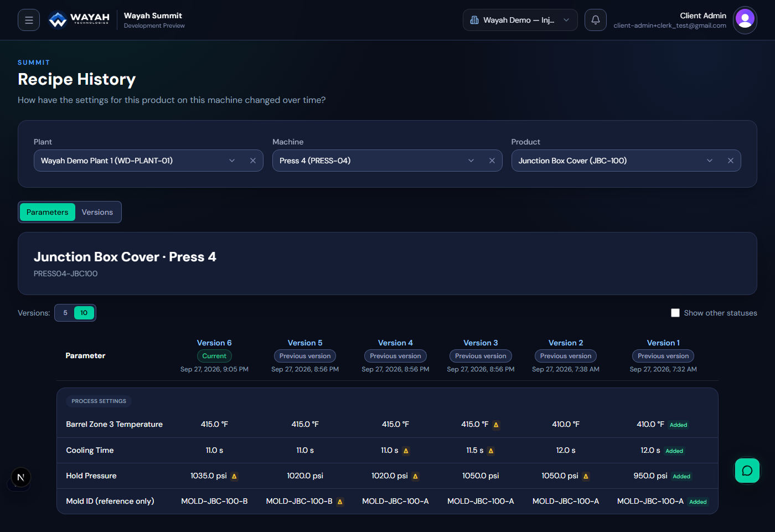The image size is (775, 532).
Task: Click warning icon beside 11.5 s Cooling Time
Action: (x=491, y=451)
